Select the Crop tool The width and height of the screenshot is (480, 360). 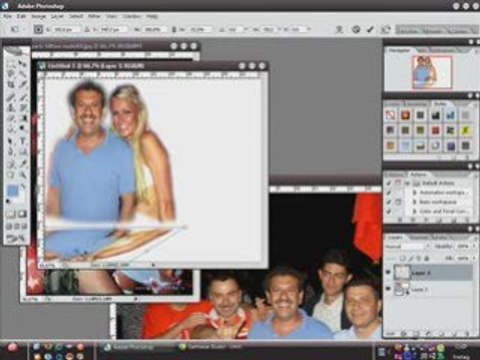pyautogui.click(x=11, y=85)
